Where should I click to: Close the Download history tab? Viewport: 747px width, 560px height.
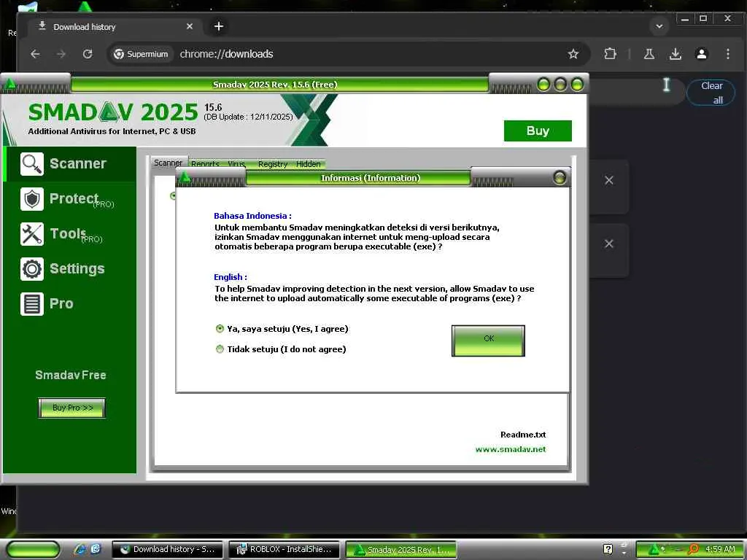[190, 26]
